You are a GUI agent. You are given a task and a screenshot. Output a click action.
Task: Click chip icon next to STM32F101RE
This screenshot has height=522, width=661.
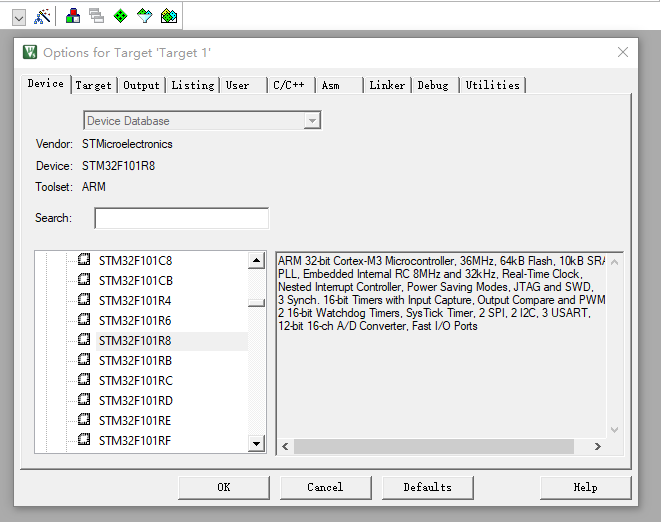click(84, 419)
